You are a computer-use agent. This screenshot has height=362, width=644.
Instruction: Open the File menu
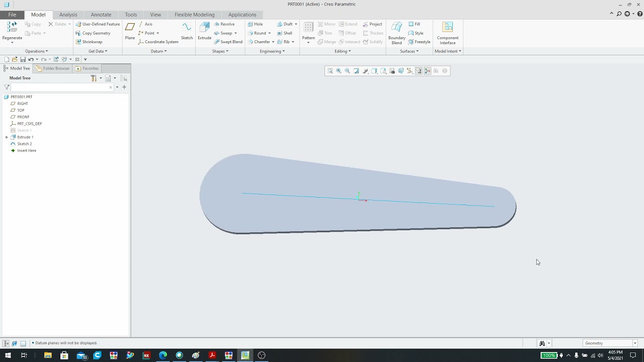pos(12,15)
